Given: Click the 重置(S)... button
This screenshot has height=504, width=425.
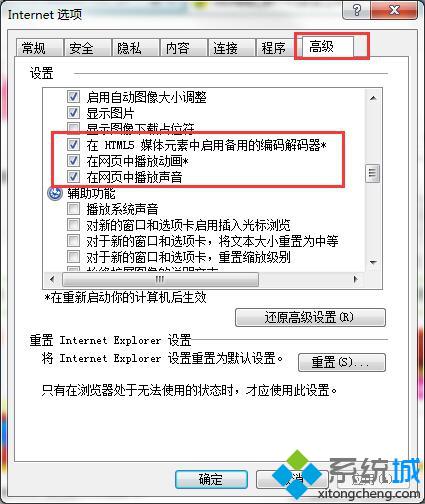Looking at the screenshot, I should [x=341, y=362].
